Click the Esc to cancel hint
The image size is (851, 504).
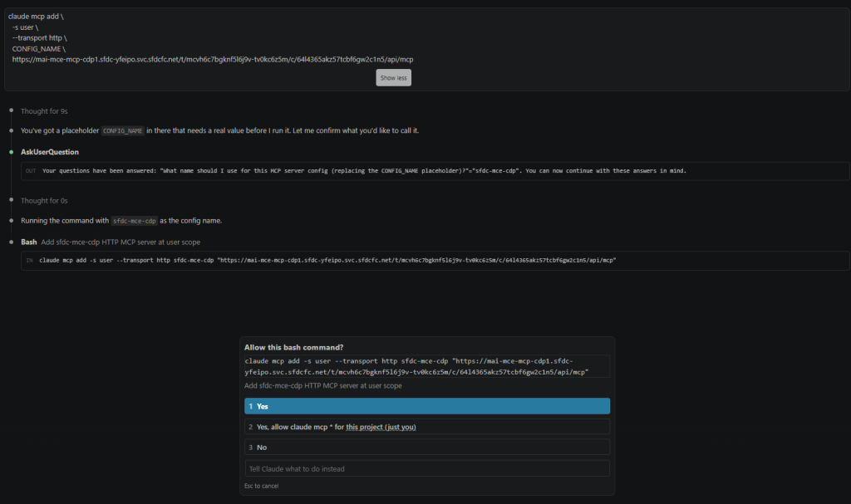click(261, 486)
